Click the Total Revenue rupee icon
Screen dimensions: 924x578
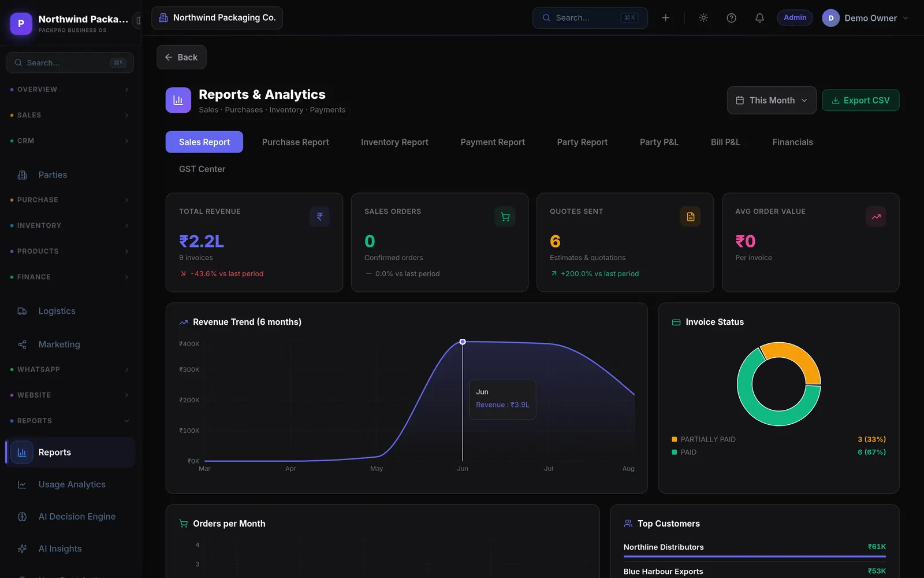[x=319, y=217]
